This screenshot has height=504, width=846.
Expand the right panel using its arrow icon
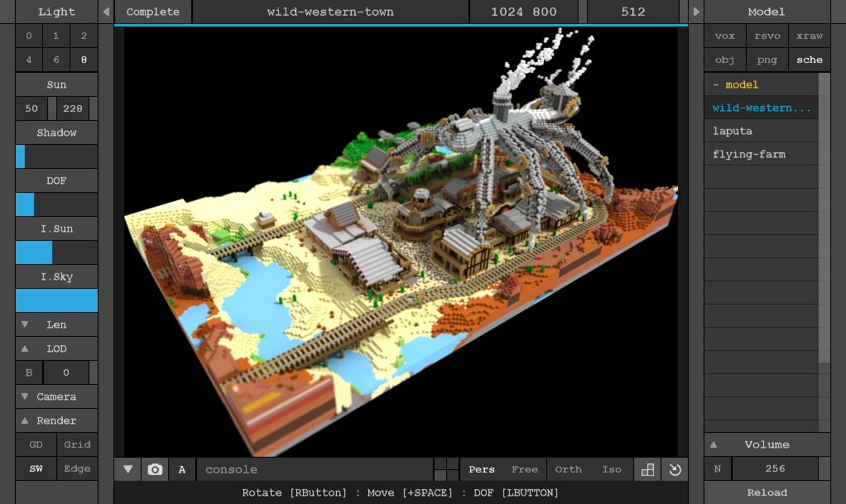point(695,12)
